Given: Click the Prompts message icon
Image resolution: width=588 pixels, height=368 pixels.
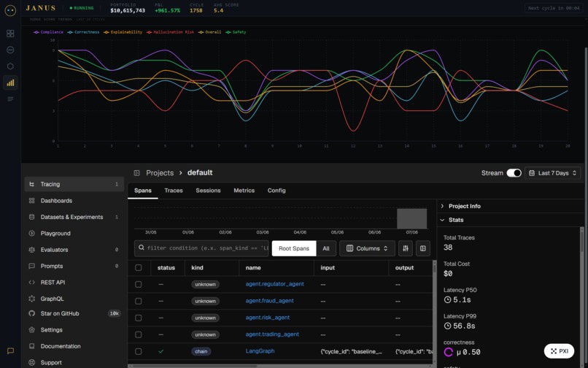Looking at the screenshot, I should 32,266.
